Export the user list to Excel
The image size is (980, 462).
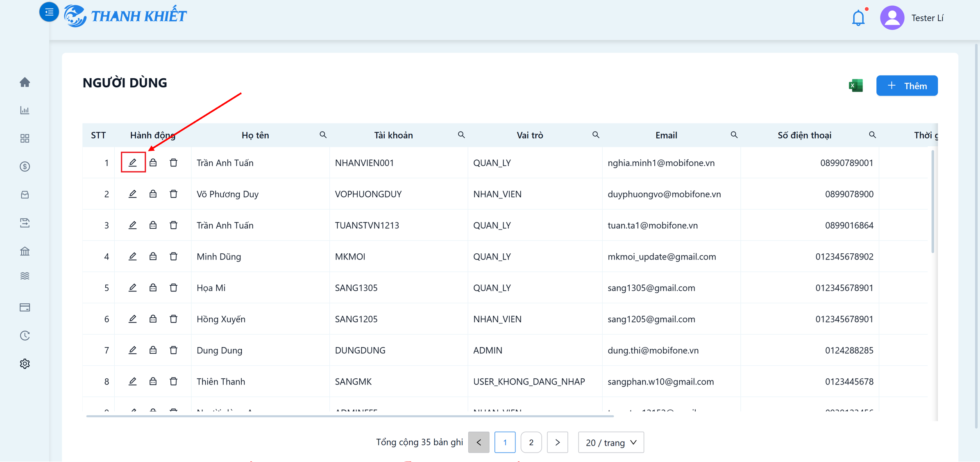pyautogui.click(x=855, y=85)
